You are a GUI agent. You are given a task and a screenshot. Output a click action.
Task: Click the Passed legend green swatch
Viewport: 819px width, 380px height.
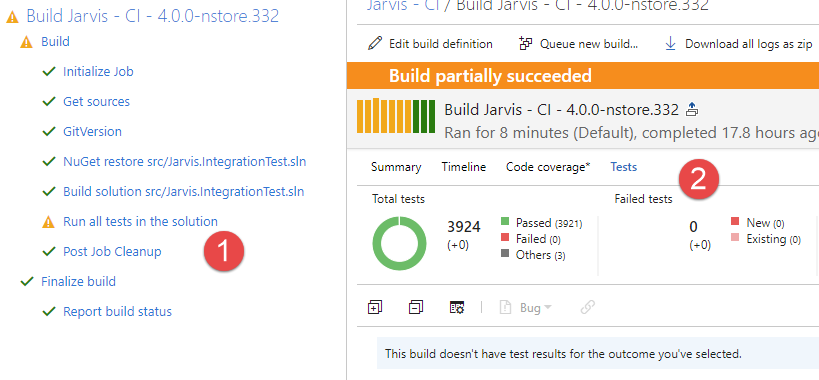505,221
